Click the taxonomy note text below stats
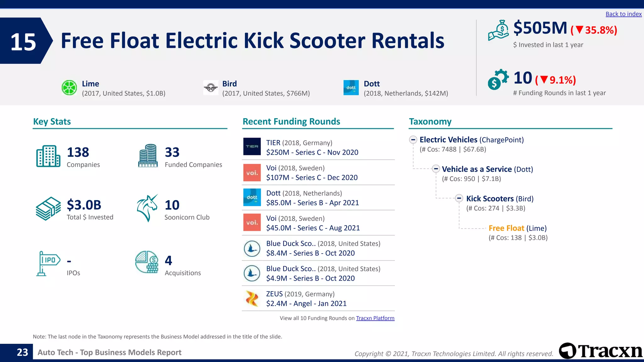 tap(158, 337)
